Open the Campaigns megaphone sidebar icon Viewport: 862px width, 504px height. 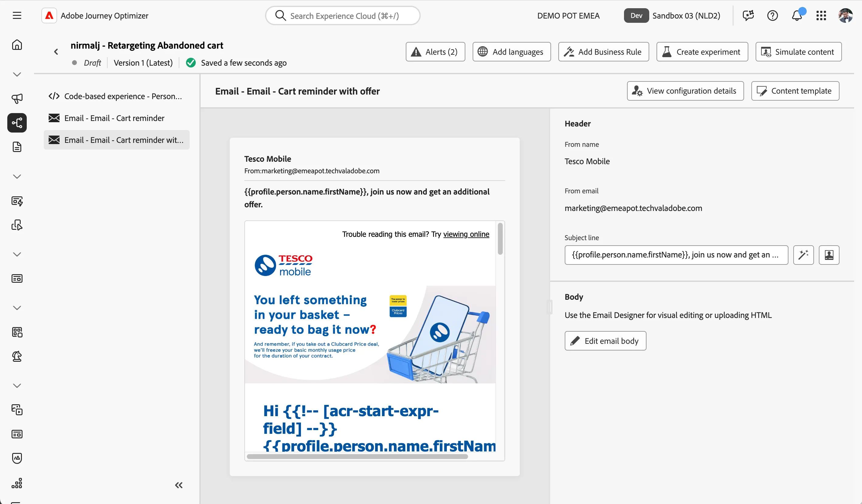pyautogui.click(x=17, y=98)
